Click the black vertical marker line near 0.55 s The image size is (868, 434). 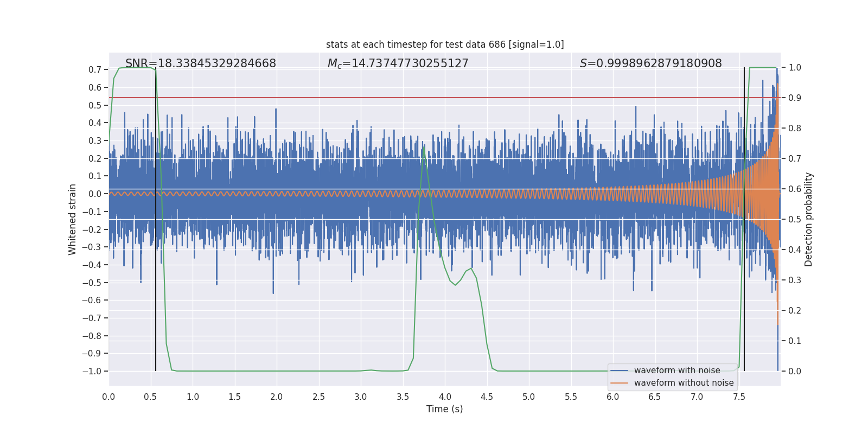pos(156,219)
